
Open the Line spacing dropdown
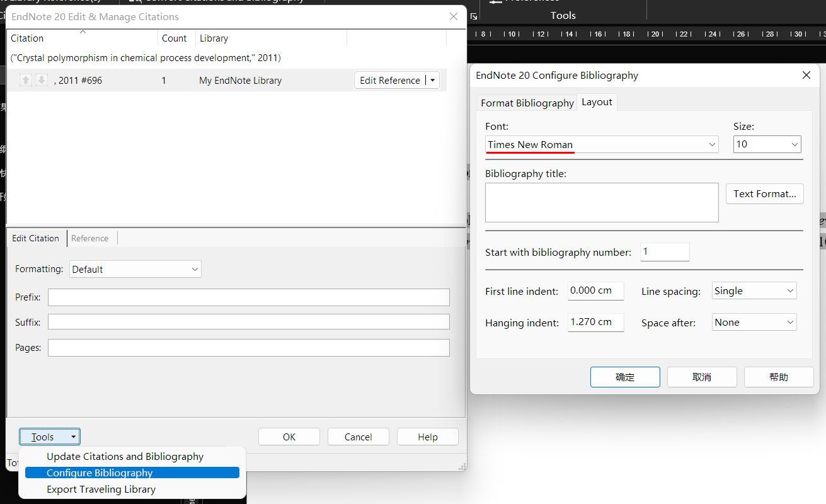coord(754,290)
